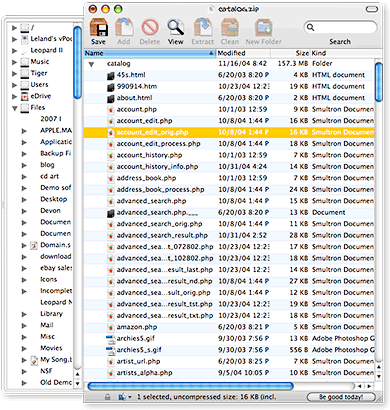Select the cd art folder in sidebar
Image resolution: width=390 pixels, height=410 pixels.
pyautogui.click(x=49, y=176)
